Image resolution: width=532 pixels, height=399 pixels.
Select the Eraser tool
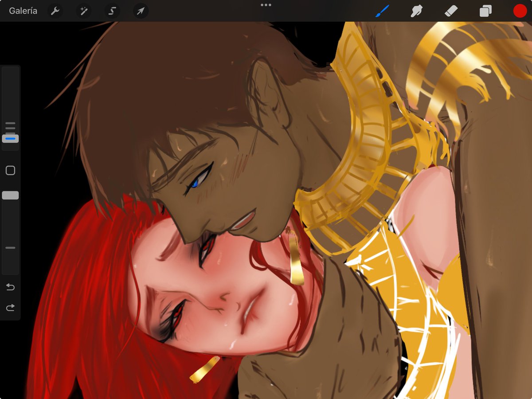(x=451, y=11)
